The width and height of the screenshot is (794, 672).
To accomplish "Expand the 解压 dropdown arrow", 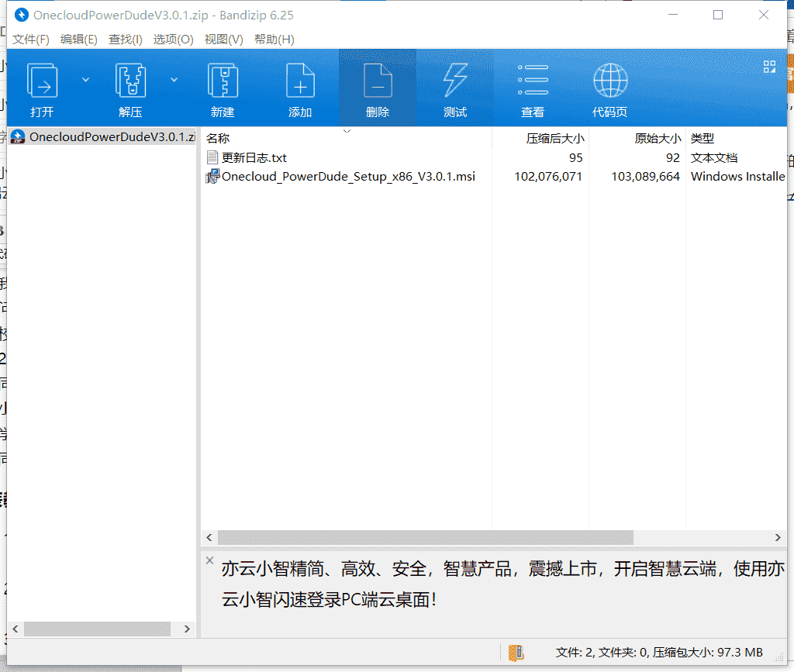I will point(174,80).
